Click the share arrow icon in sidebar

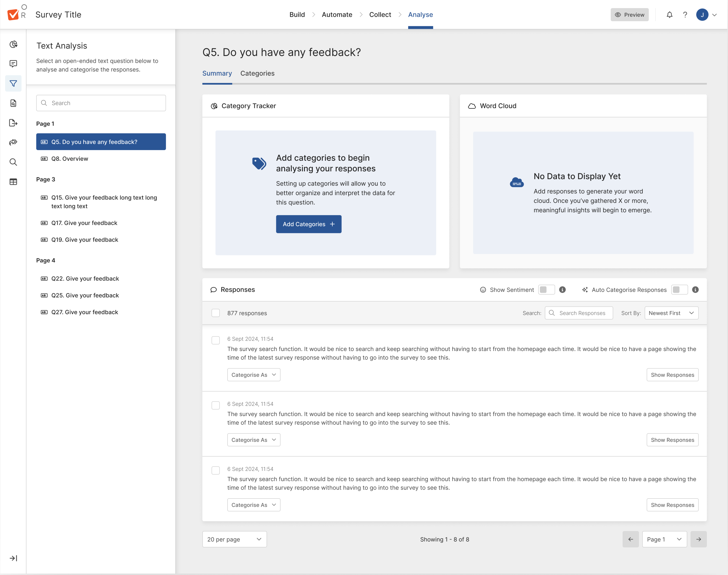13,142
